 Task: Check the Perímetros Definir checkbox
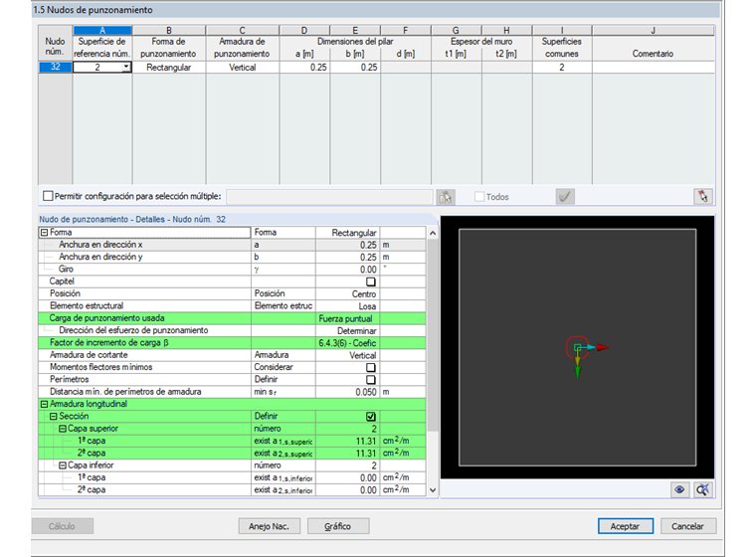[371, 380]
